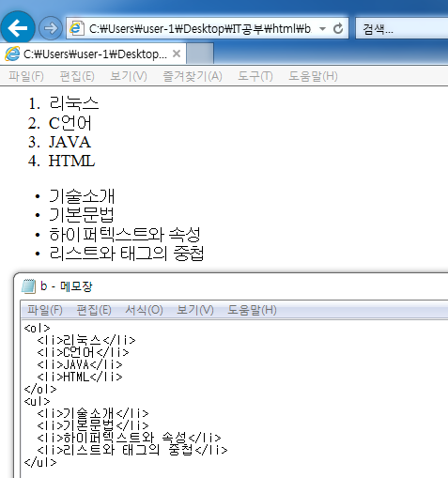Click the Internet Explorer page icon in address bar
The width and height of the screenshot is (448, 478).
point(76,28)
